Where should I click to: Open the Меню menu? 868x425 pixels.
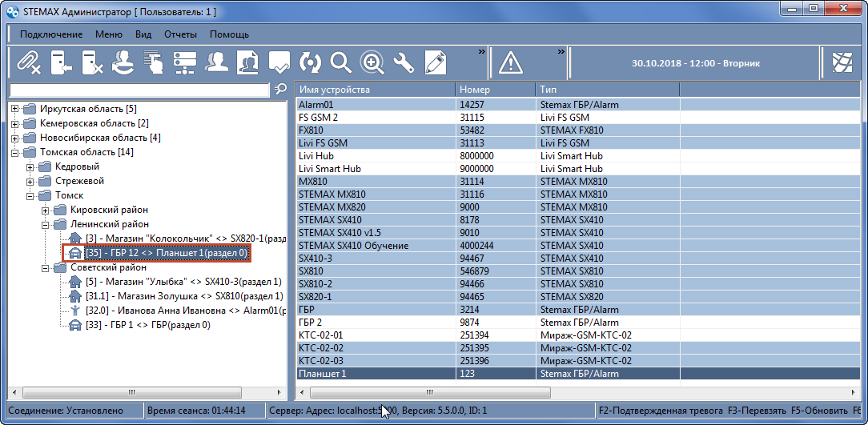click(109, 34)
